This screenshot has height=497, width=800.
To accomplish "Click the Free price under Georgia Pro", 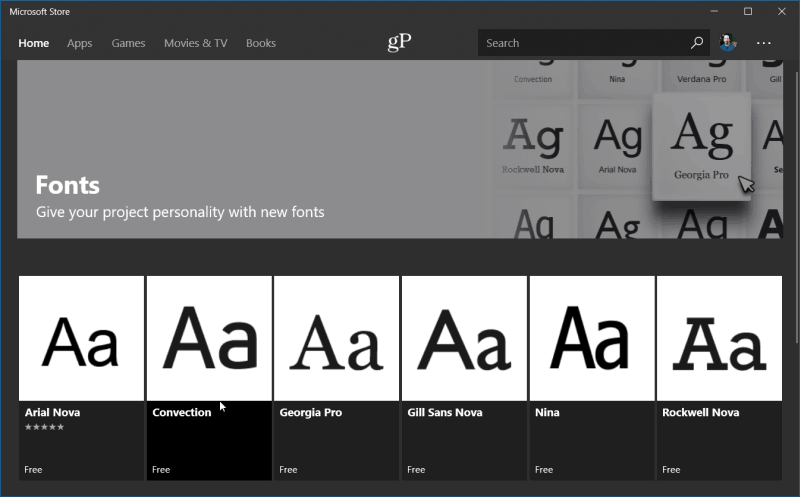I will [x=288, y=469].
